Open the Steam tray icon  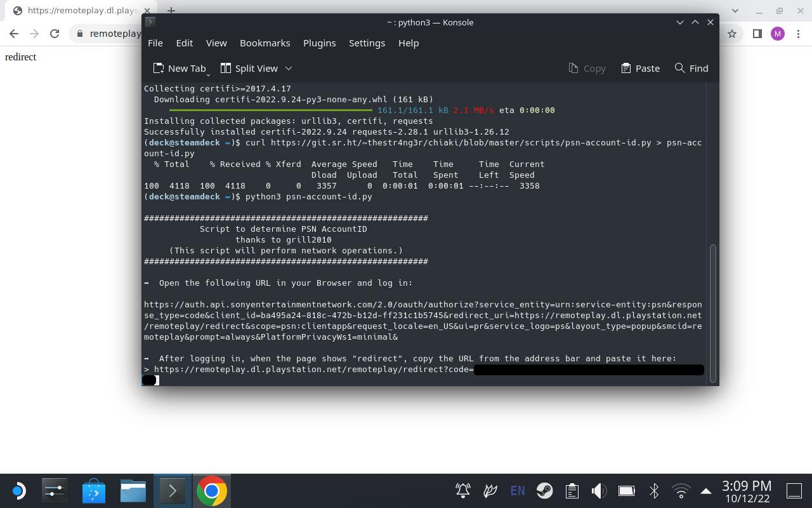tap(545, 491)
